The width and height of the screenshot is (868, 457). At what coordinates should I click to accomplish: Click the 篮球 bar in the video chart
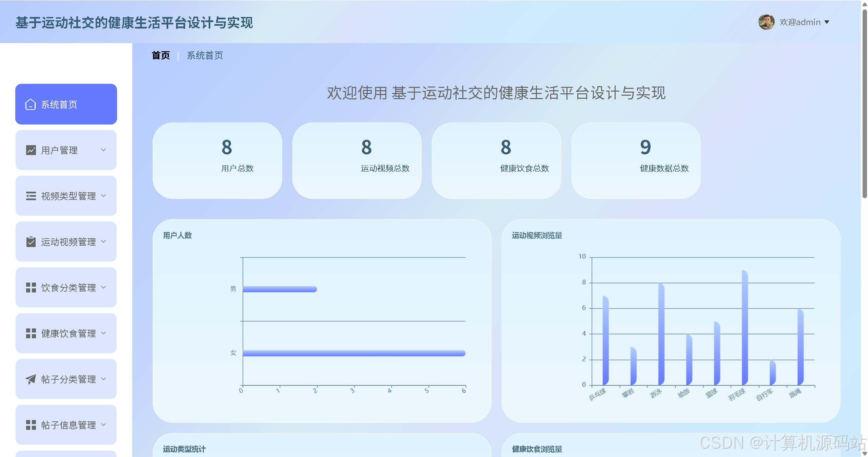[717, 353]
